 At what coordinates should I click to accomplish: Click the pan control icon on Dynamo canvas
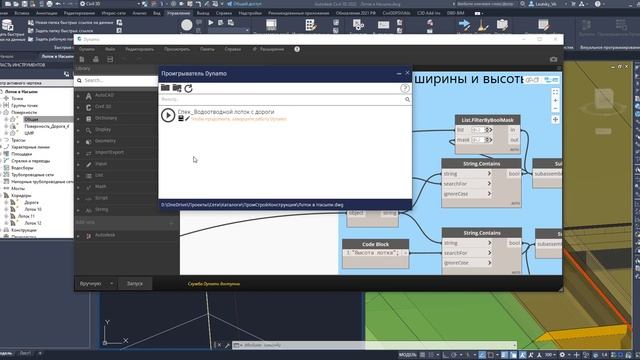tap(555, 120)
